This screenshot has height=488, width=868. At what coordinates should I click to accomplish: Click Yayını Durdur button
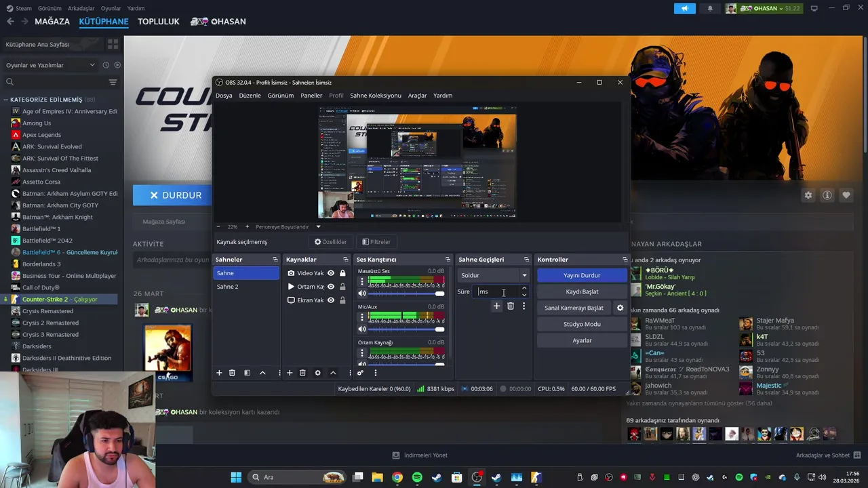[582, 275]
